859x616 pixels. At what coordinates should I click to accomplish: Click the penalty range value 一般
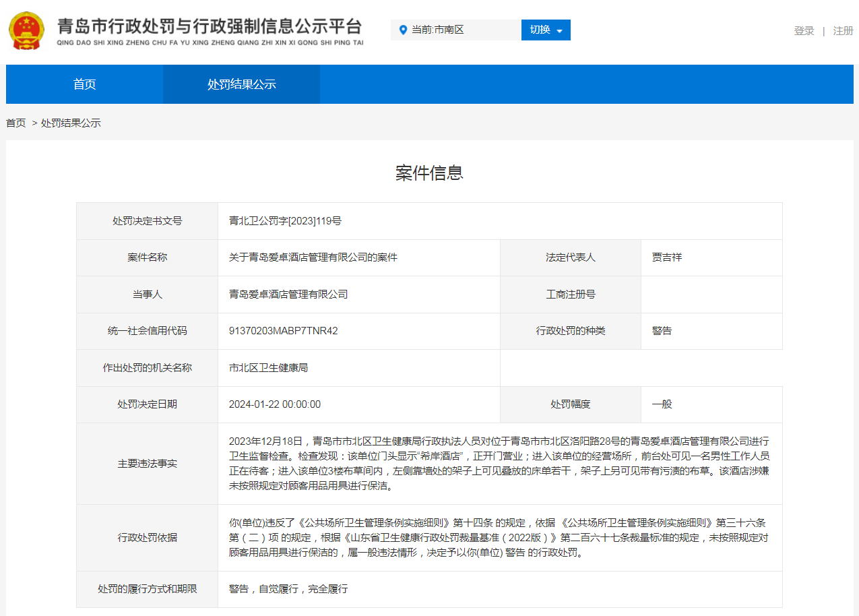point(662,404)
